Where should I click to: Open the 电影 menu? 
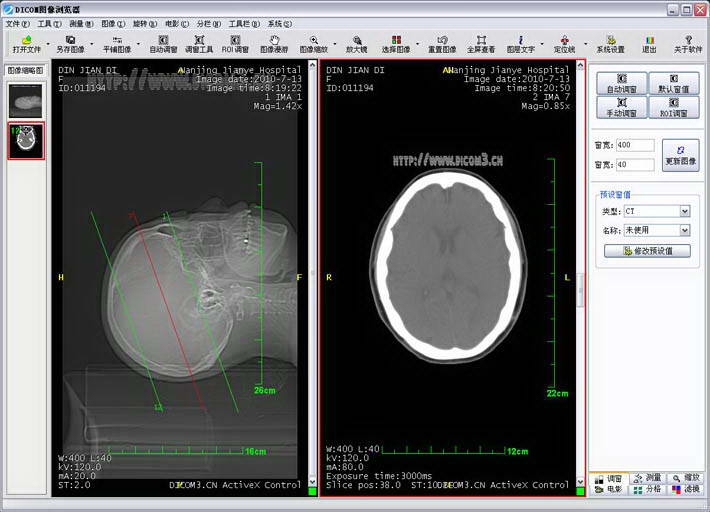tap(177, 24)
